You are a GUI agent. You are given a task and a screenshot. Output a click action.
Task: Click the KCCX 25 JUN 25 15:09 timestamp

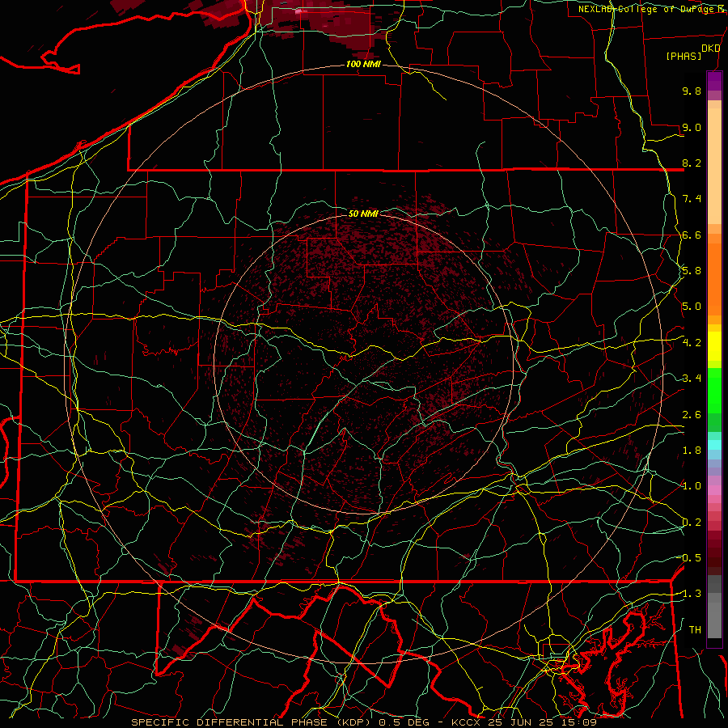pos(523,722)
